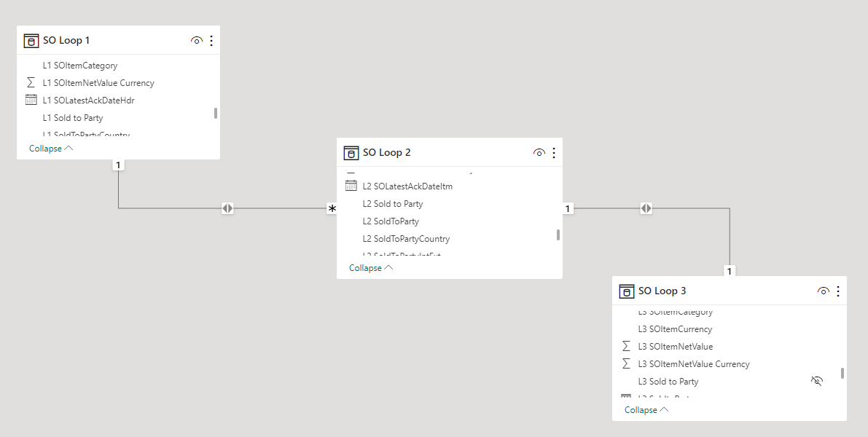868x437 pixels.
Task: Click the sum icon beside L3 SOItemNetValue Currency
Action: point(626,364)
